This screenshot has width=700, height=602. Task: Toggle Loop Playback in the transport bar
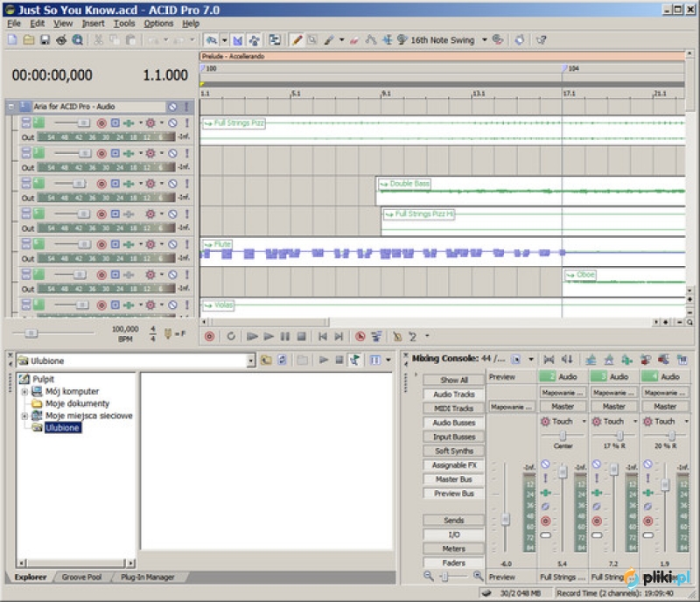[231, 336]
